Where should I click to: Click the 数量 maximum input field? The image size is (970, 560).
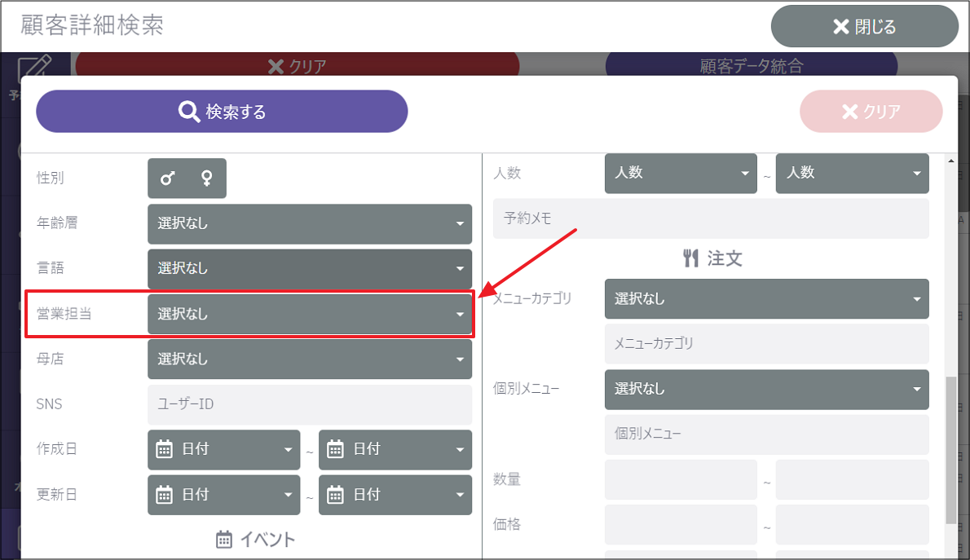(x=853, y=479)
